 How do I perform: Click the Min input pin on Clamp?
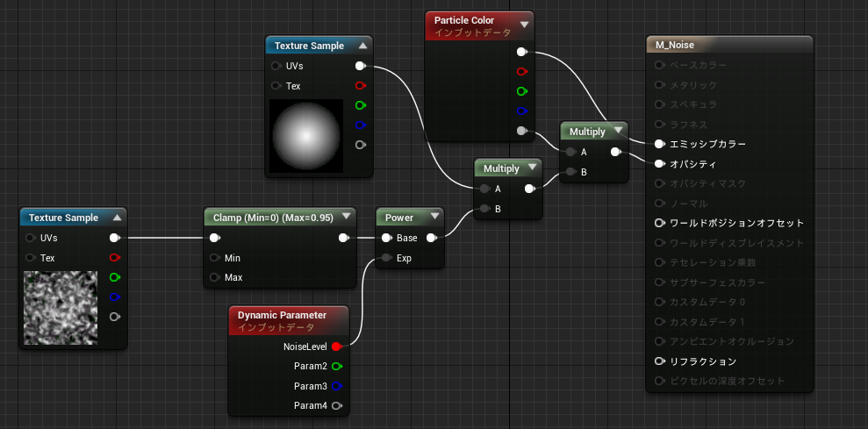(x=215, y=257)
